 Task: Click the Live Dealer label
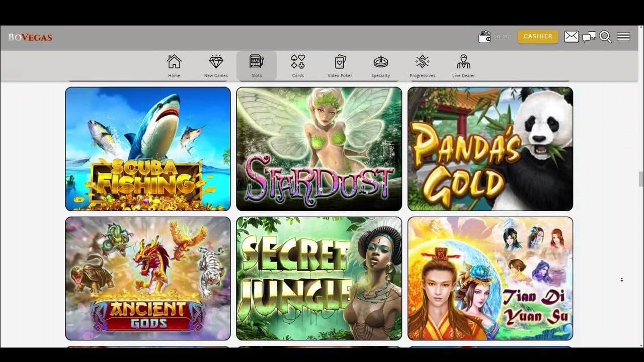coord(463,76)
